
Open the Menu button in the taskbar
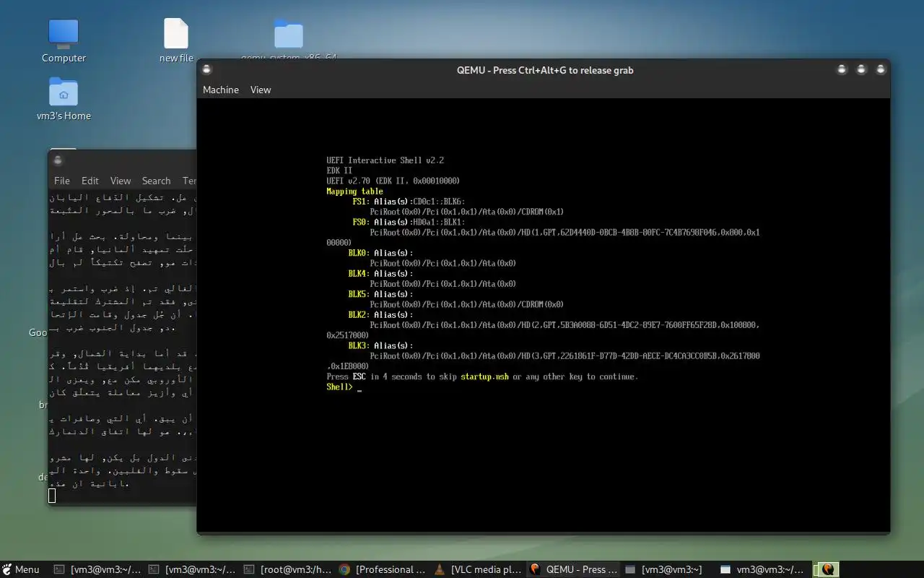tap(20, 569)
